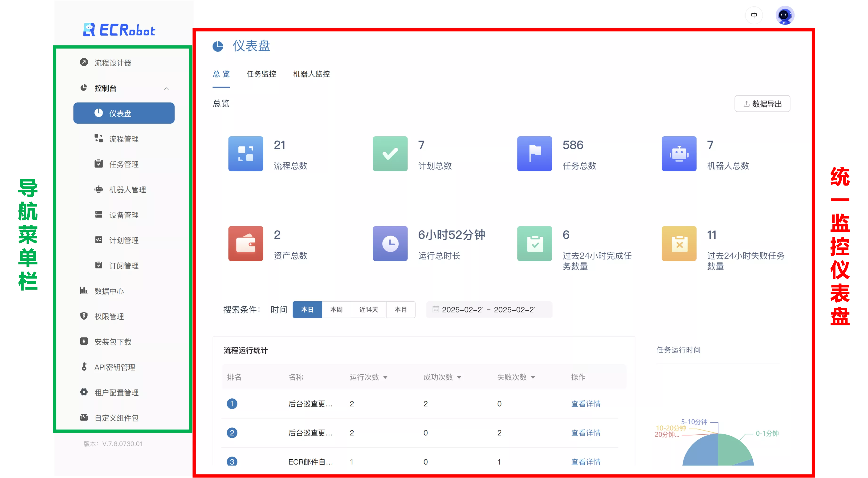This screenshot has height=478, width=868.
Task: Click the 任务管理 clipboard icon
Action: coord(98,164)
